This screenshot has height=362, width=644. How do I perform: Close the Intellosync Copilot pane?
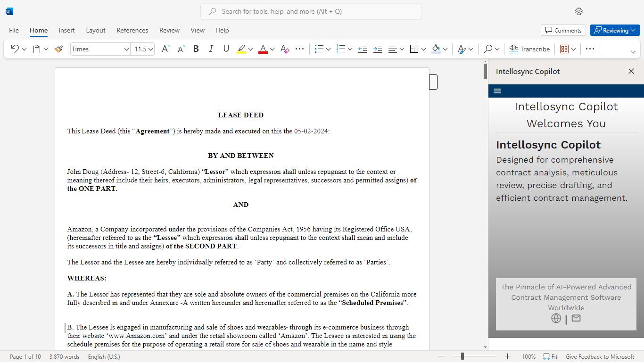[631, 71]
